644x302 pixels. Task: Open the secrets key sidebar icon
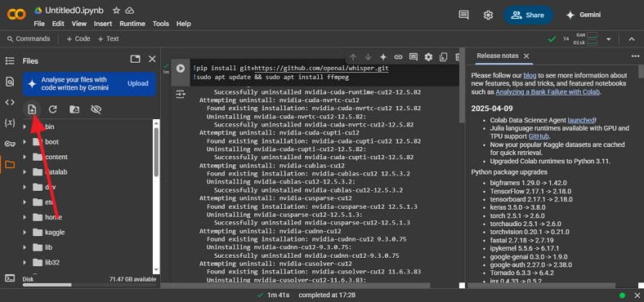[10, 144]
